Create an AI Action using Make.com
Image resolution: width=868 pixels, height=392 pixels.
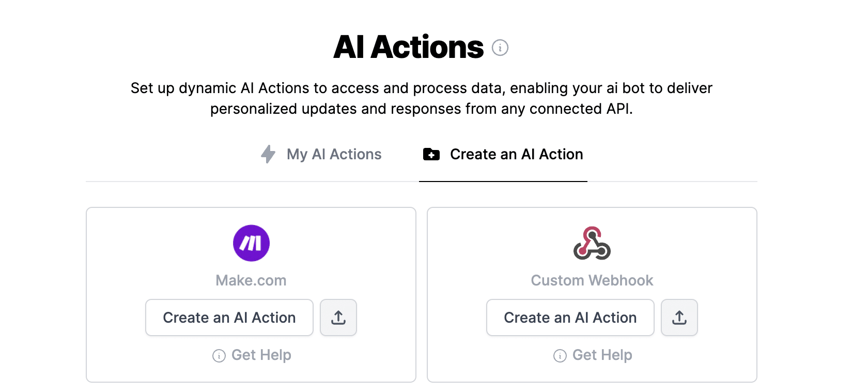click(229, 318)
